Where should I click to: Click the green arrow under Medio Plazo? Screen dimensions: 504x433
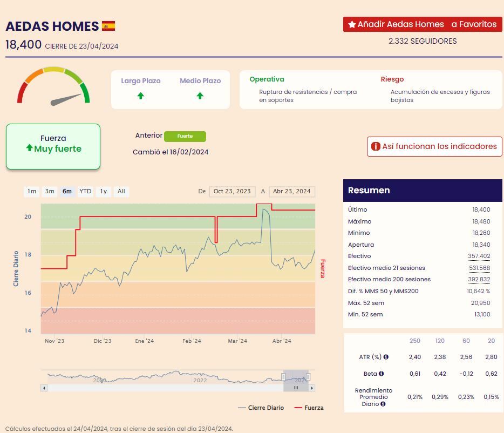click(200, 96)
